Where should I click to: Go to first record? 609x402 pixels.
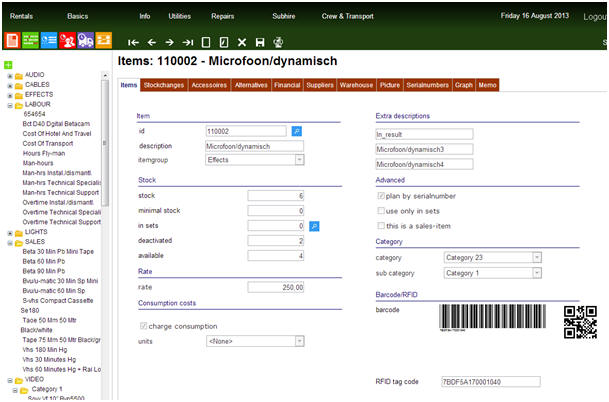tap(133, 42)
